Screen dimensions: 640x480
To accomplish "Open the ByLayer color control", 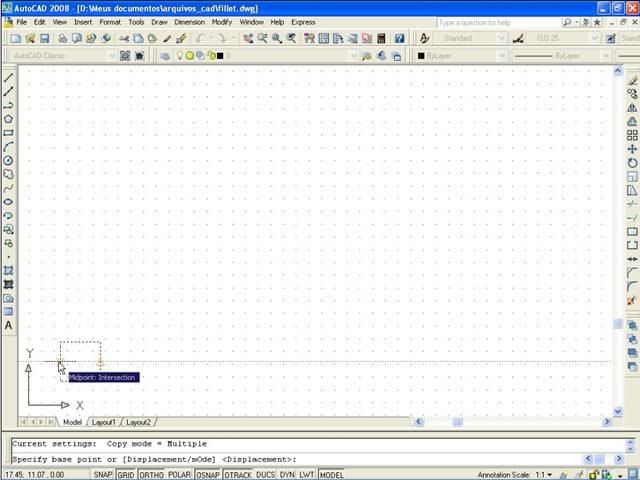I will point(459,56).
